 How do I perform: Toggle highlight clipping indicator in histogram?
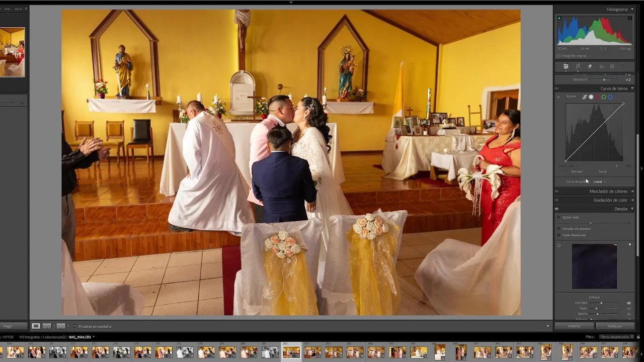click(x=629, y=18)
